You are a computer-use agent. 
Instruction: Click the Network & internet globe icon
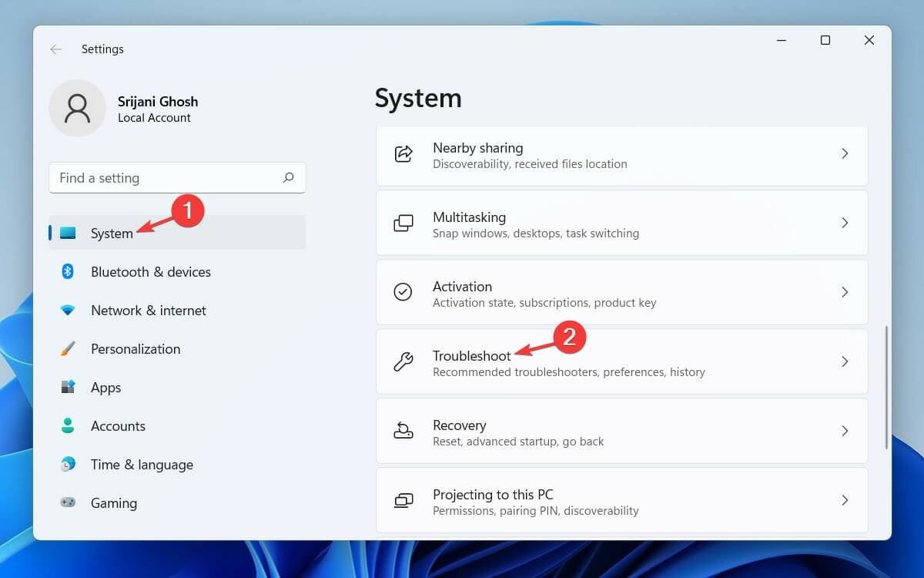[x=68, y=310]
